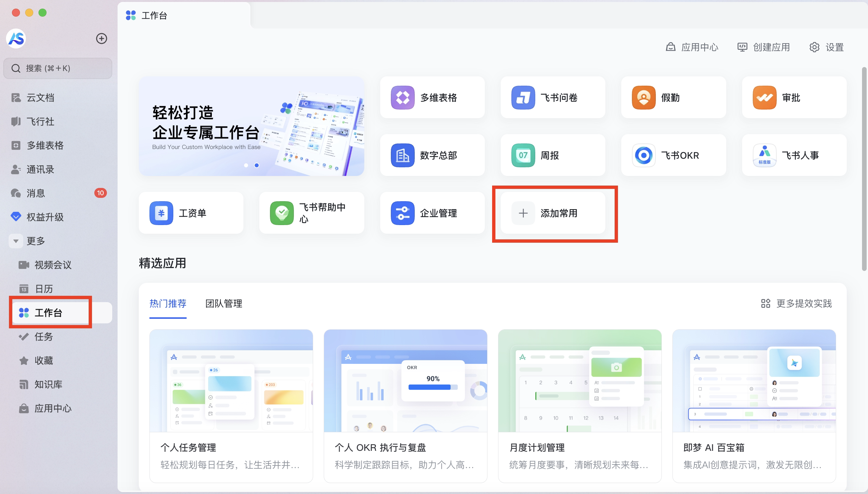Open the 多维表格 app icon
The image size is (868, 494).
tap(402, 98)
